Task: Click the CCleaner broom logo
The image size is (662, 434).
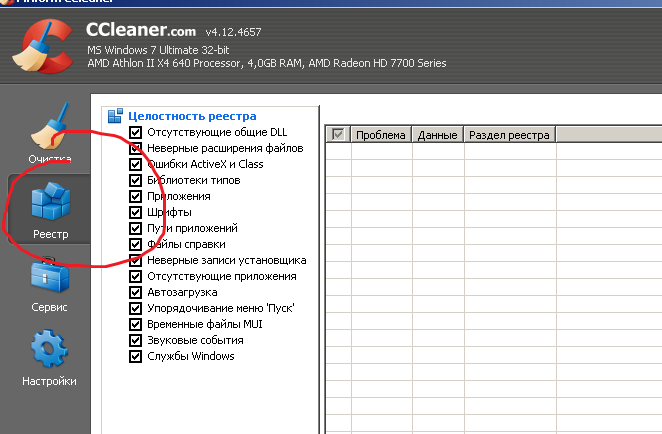Action: (42, 46)
